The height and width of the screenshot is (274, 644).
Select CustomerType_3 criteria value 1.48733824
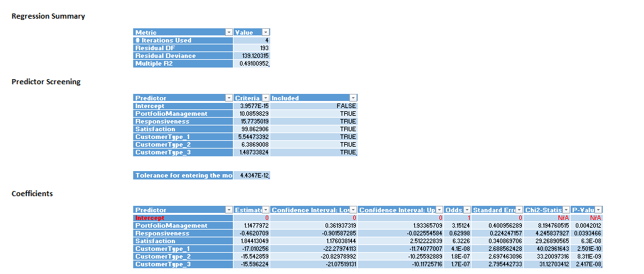(252, 153)
